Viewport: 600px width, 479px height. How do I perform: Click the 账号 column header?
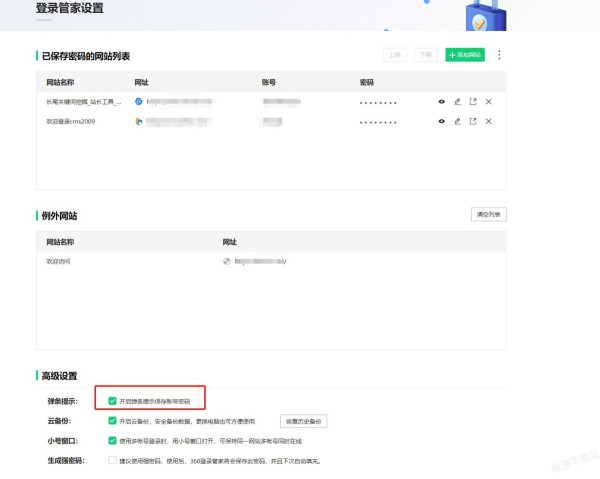point(269,82)
